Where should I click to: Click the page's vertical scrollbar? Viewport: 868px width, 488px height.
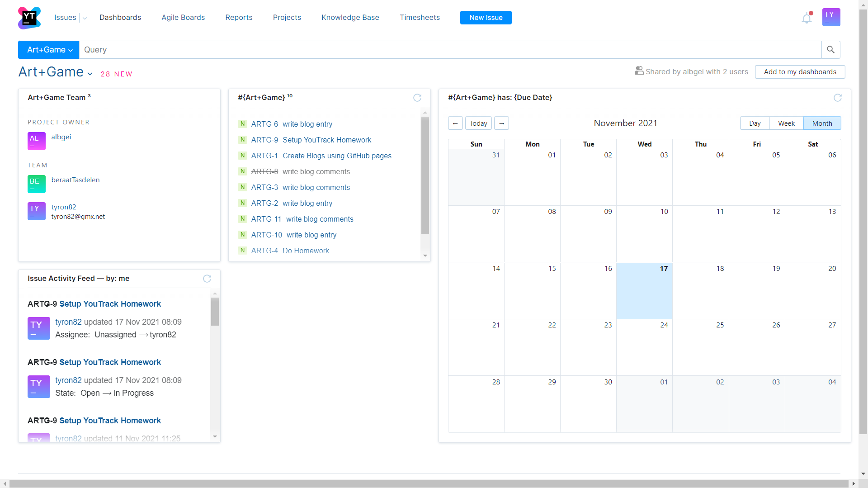(863, 222)
